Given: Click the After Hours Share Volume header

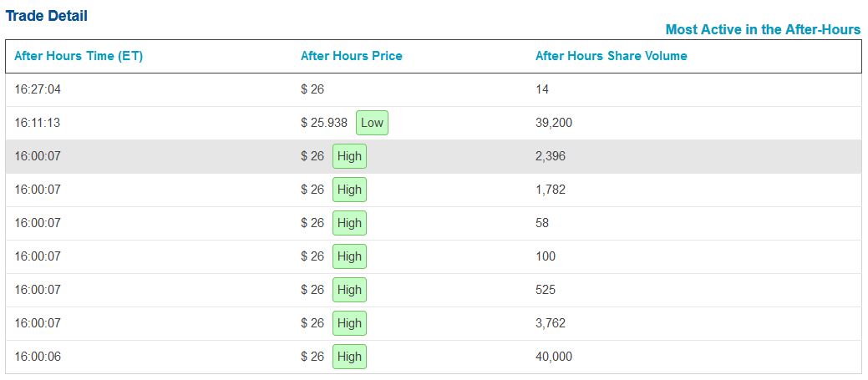Looking at the screenshot, I should point(611,56).
